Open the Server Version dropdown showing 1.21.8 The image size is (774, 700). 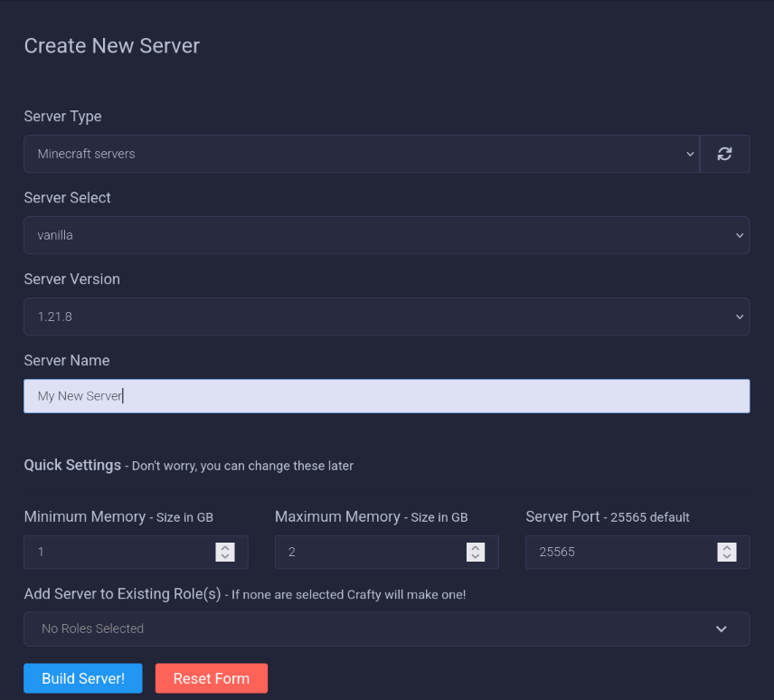tap(386, 317)
